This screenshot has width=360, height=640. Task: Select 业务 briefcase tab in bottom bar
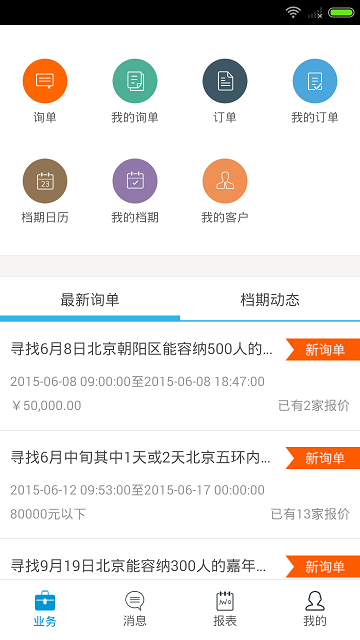point(45,609)
